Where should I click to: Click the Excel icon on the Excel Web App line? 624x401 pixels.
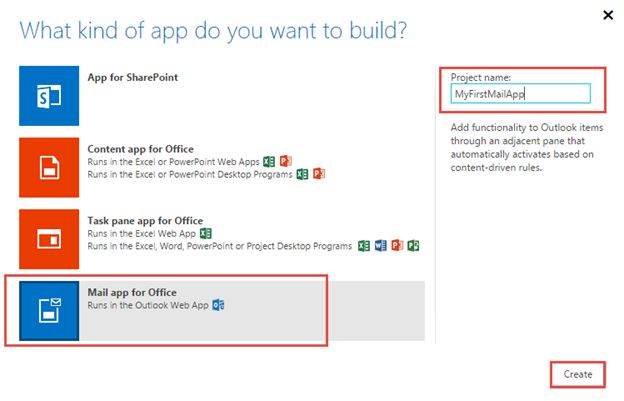pyautogui.click(x=206, y=233)
